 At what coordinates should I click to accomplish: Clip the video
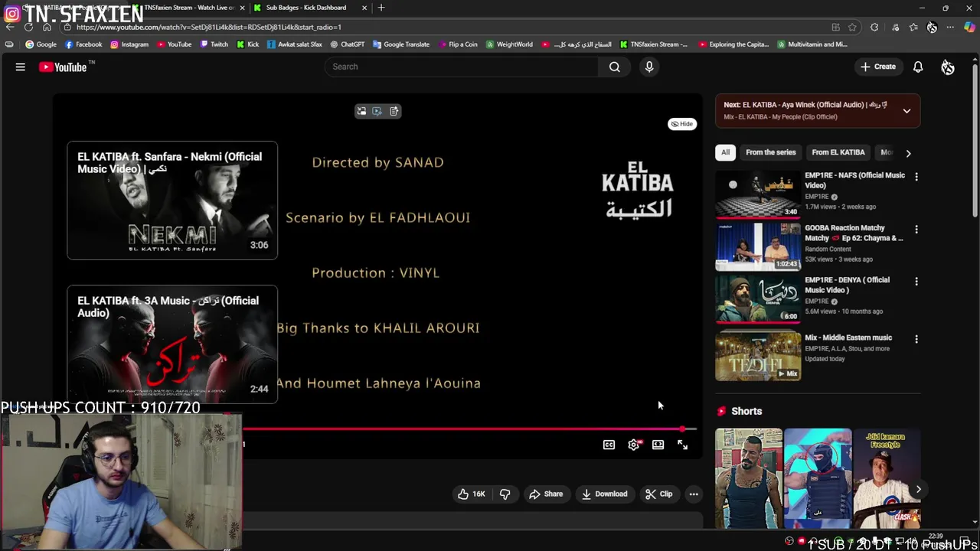(x=658, y=494)
